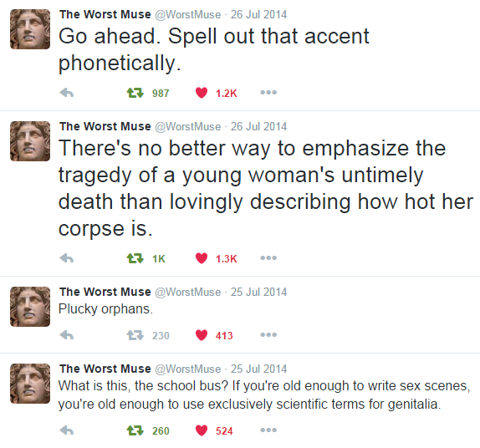Like the tweet with 1.2K likes

pyautogui.click(x=202, y=93)
